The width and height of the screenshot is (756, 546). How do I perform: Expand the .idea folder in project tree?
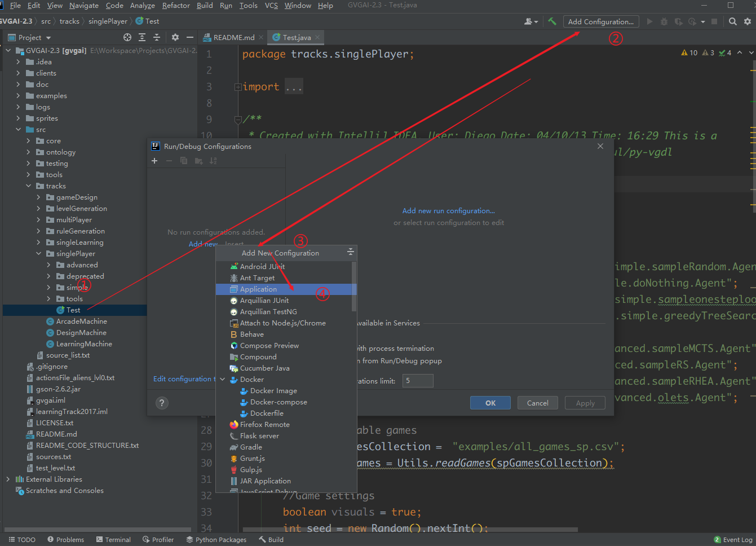[x=18, y=62]
